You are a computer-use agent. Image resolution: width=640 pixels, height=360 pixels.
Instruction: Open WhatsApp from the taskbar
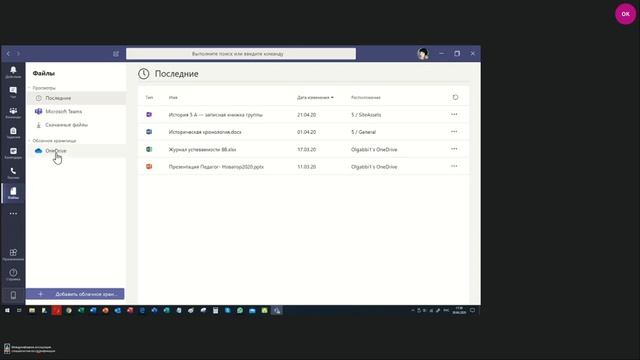240,311
